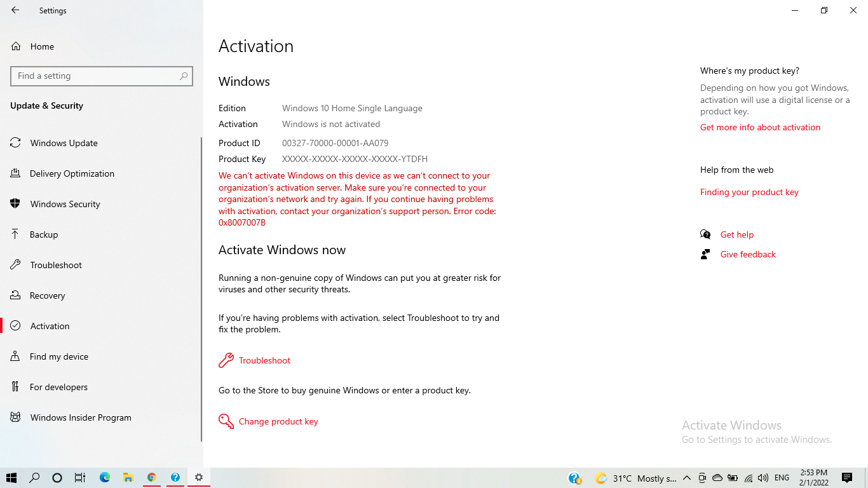Screen dimensions: 868x488
Task: Open Action Center from system tray
Action: coord(848,477)
